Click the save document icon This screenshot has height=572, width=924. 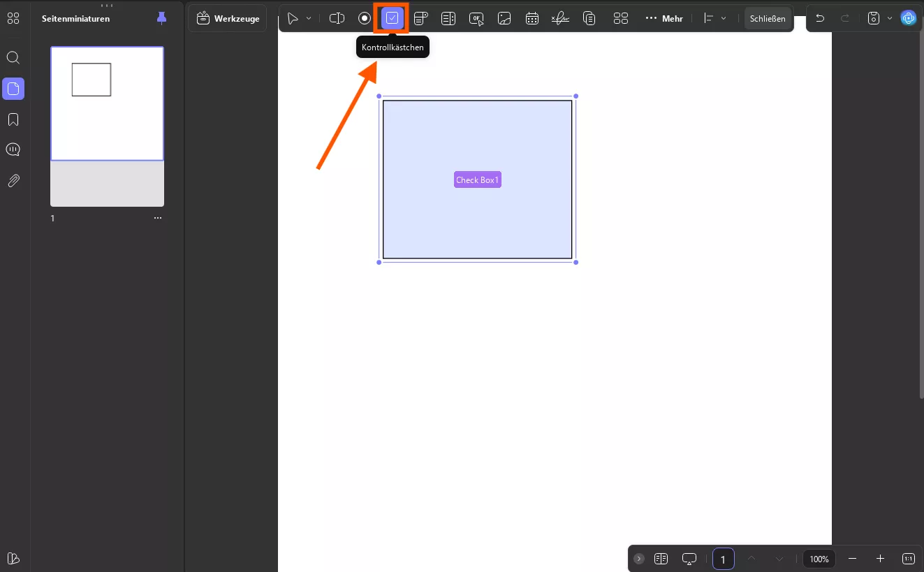(873, 19)
